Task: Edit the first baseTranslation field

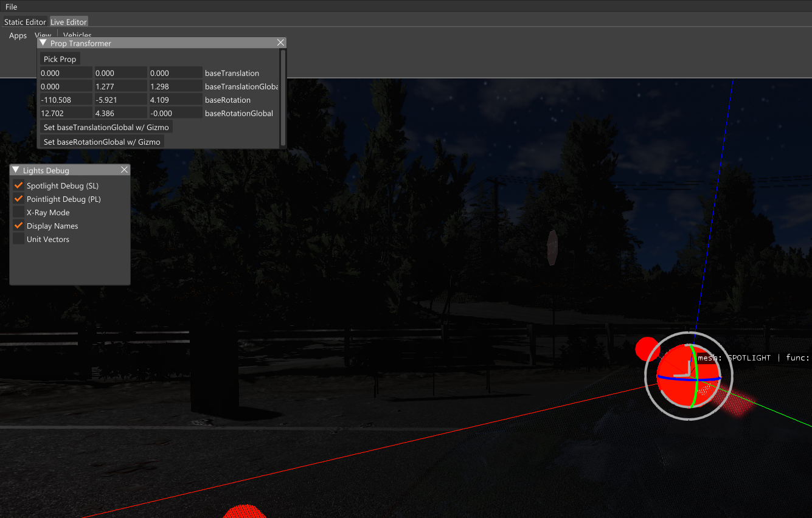Action: [66, 73]
